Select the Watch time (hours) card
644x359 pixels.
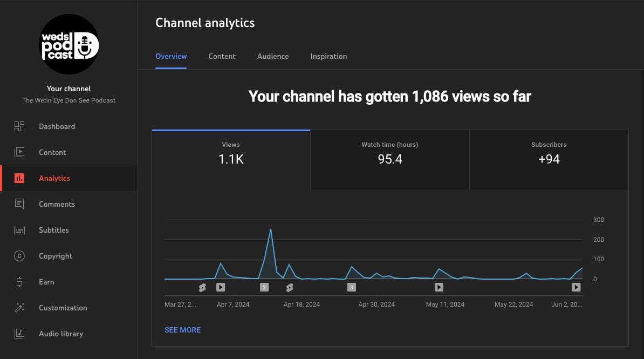click(x=390, y=160)
